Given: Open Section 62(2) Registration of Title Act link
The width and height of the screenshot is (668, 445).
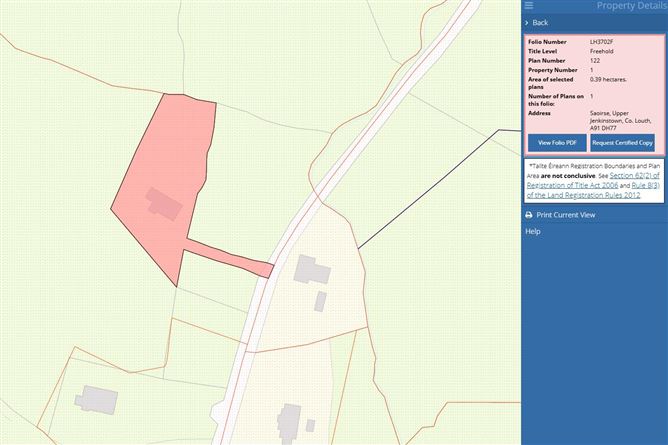Looking at the screenshot, I should pyautogui.click(x=593, y=180).
